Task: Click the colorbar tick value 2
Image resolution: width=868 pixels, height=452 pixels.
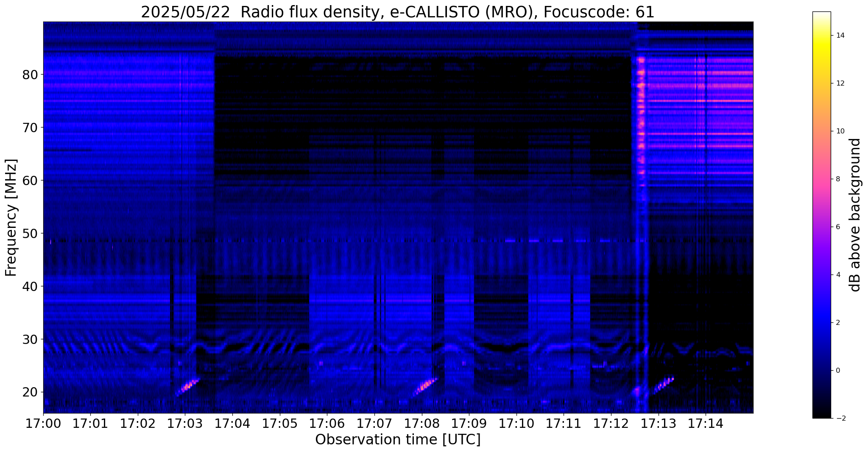Action: (837, 323)
